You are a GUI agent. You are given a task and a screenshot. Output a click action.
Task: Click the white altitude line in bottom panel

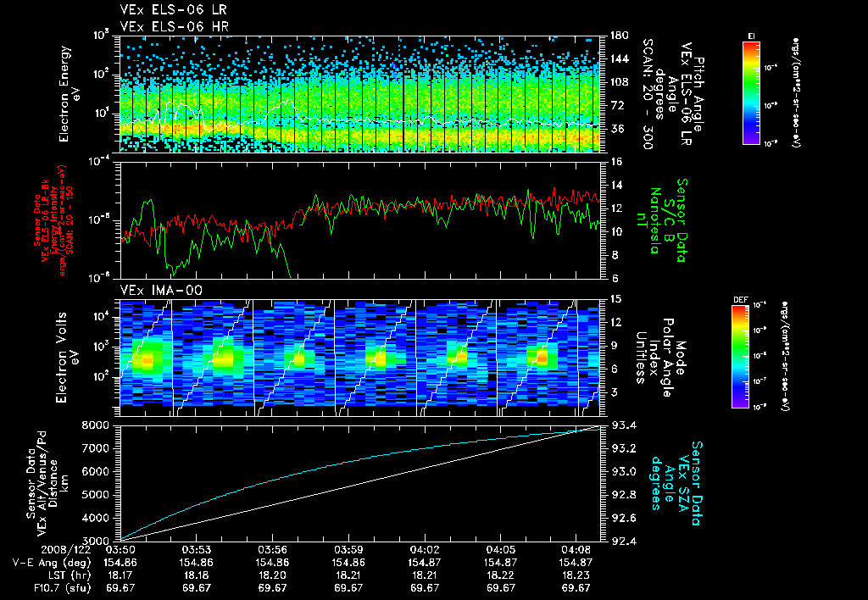(348, 487)
